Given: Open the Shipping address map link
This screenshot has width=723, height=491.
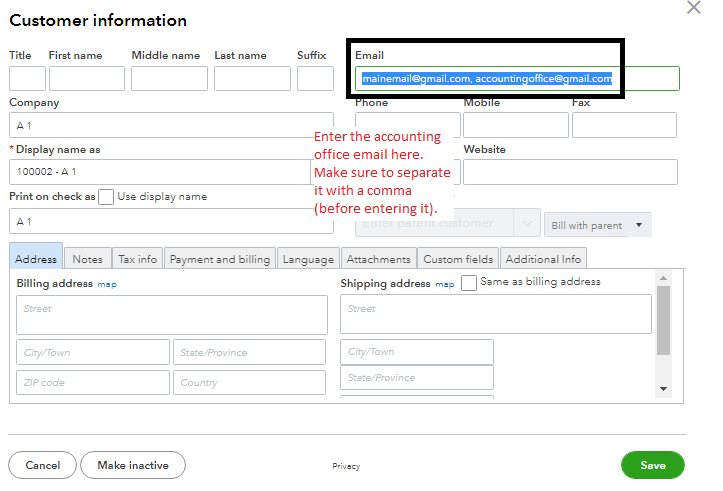Looking at the screenshot, I should tap(445, 284).
